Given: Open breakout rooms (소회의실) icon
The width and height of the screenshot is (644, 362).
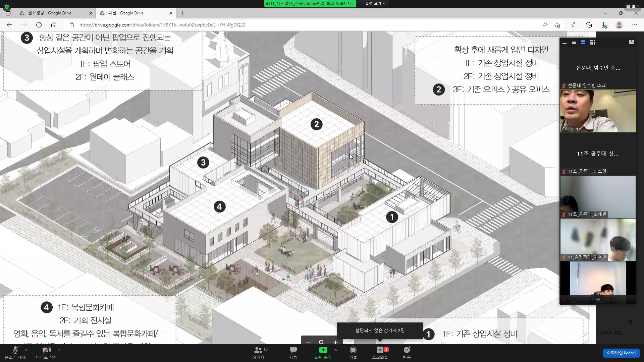Looking at the screenshot, I should click(x=380, y=352).
